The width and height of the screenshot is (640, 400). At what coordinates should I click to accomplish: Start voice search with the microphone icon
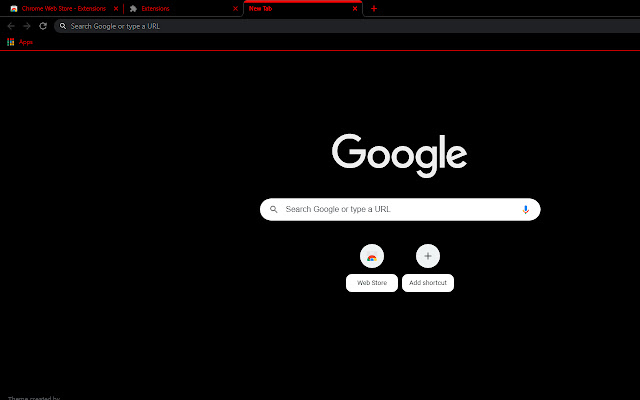point(525,209)
